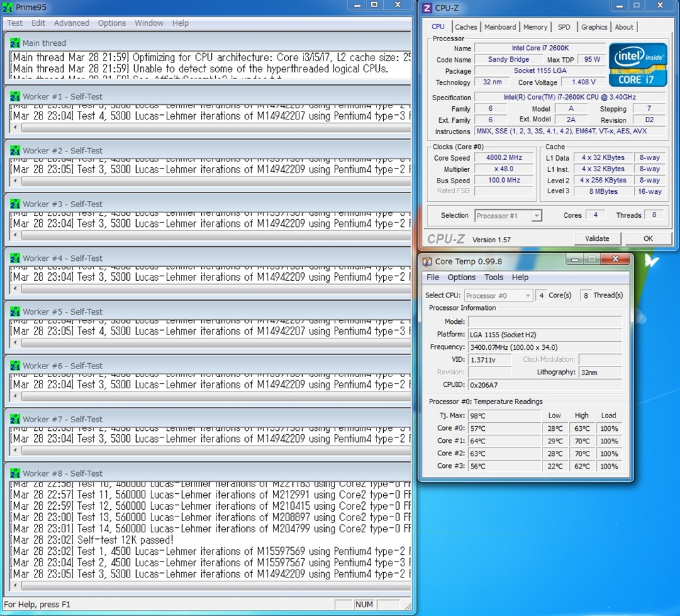Screen dimensions: 680x616
Task: Click the Worker #6 - Self-Test title bar
Action: pos(208,366)
